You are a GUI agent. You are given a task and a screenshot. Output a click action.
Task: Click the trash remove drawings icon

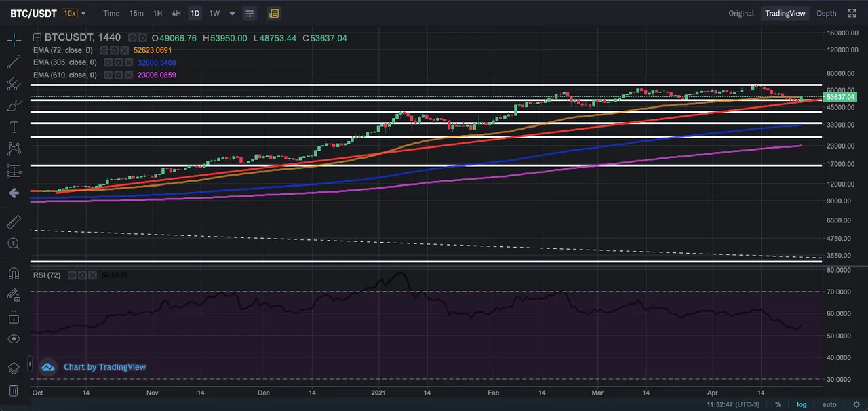pyautogui.click(x=14, y=390)
